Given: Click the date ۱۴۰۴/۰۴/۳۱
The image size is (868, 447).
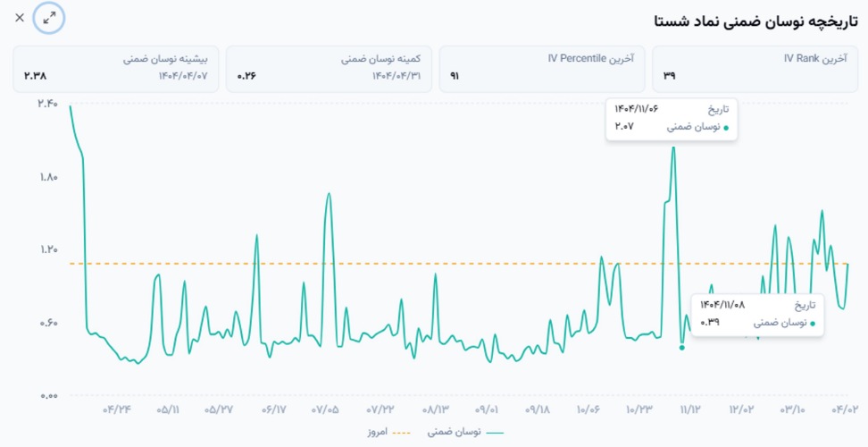Looking at the screenshot, I should click(396, 76).
